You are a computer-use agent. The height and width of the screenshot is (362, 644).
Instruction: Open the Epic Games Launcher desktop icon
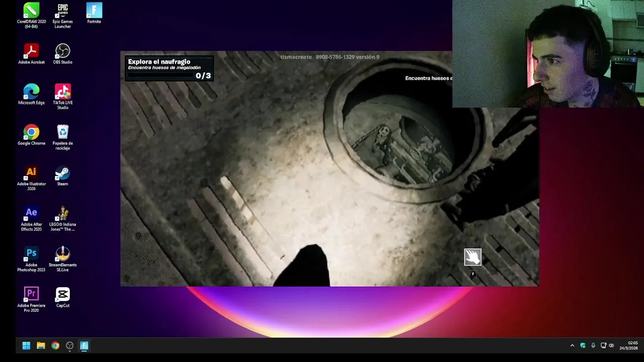click(x=62, y=15)
